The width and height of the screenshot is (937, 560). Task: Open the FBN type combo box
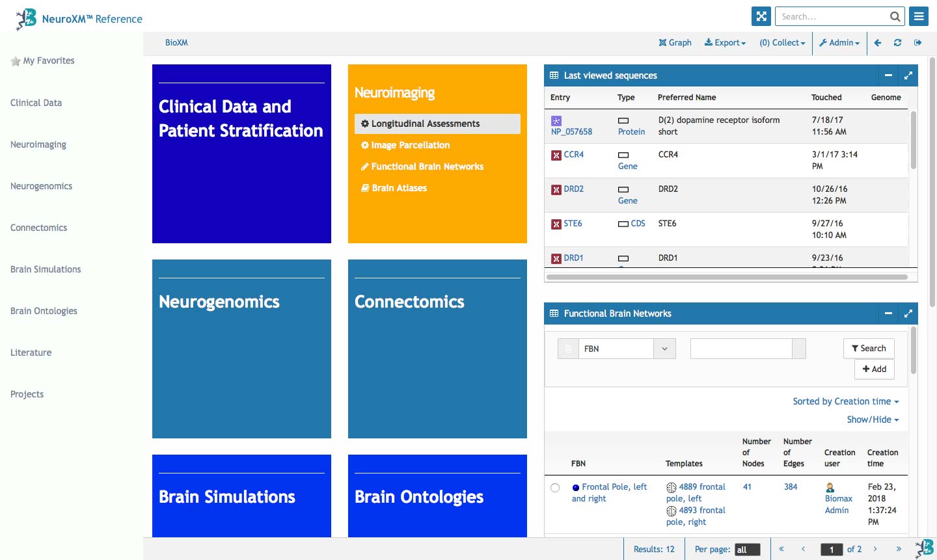coord(664,349)
